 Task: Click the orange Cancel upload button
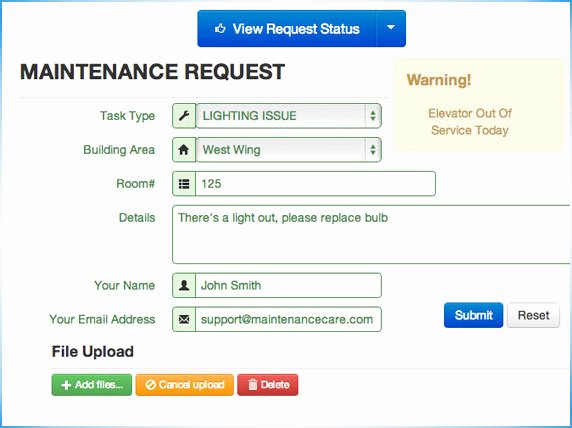185,385
